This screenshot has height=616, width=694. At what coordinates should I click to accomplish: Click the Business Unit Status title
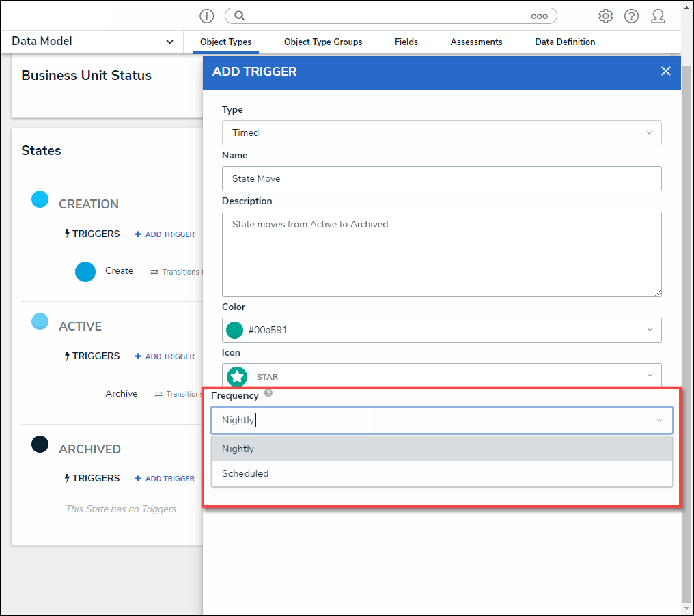[86, 75]
